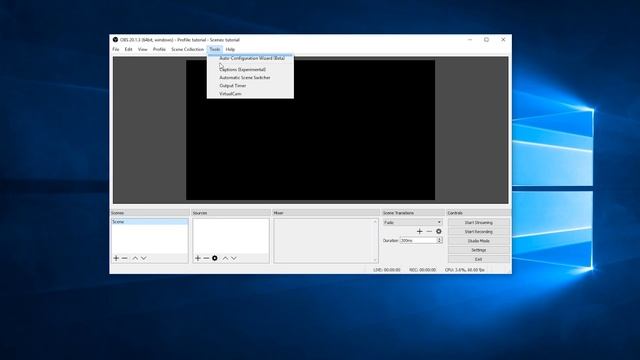Screen dimensions: 640x360
Task: Open source properties gear icon
Action: 215,258
